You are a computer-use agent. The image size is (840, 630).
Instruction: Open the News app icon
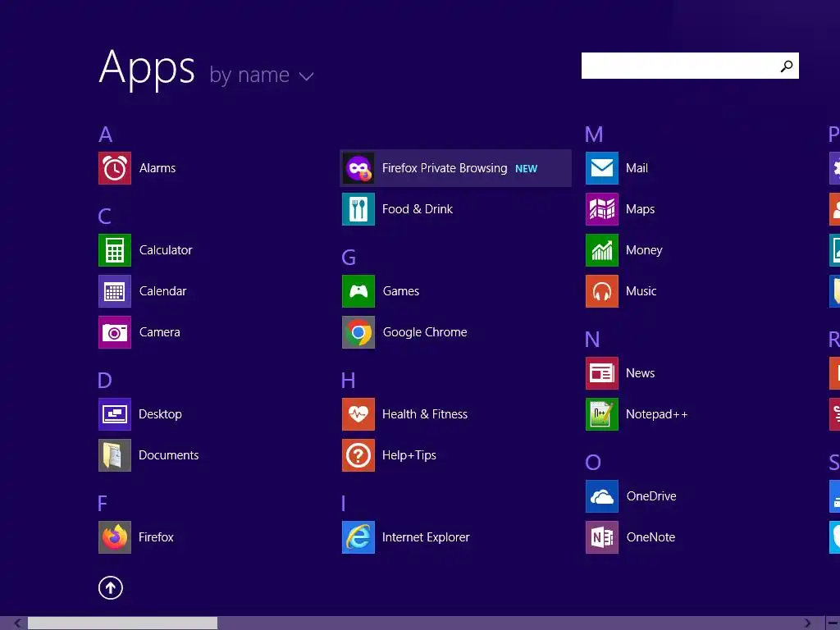point(602,373)
